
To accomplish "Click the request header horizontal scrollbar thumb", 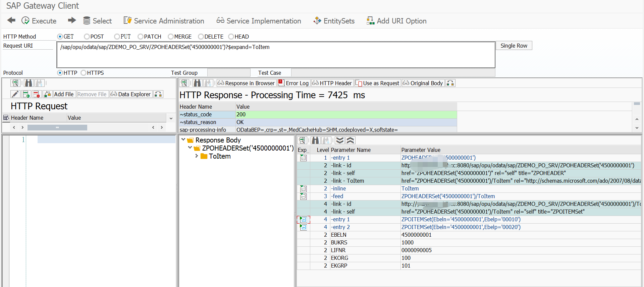I will [x=57, y=127].
